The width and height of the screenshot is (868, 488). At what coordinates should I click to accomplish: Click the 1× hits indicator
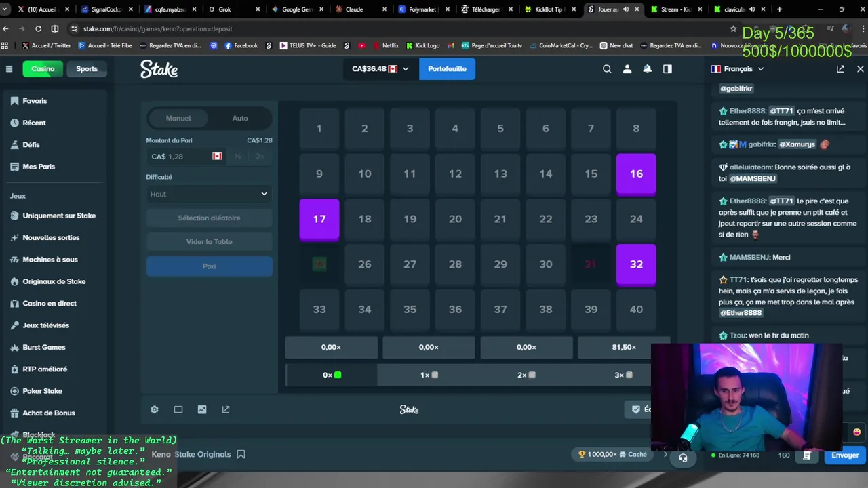429,375
